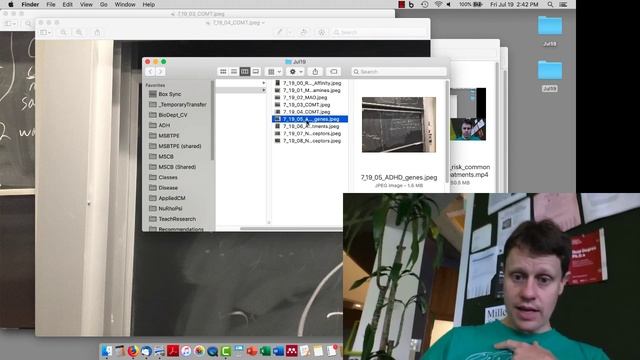Expand first row arrow in middle column
Viewport: 640px width, 360px height.
(264, 83)
